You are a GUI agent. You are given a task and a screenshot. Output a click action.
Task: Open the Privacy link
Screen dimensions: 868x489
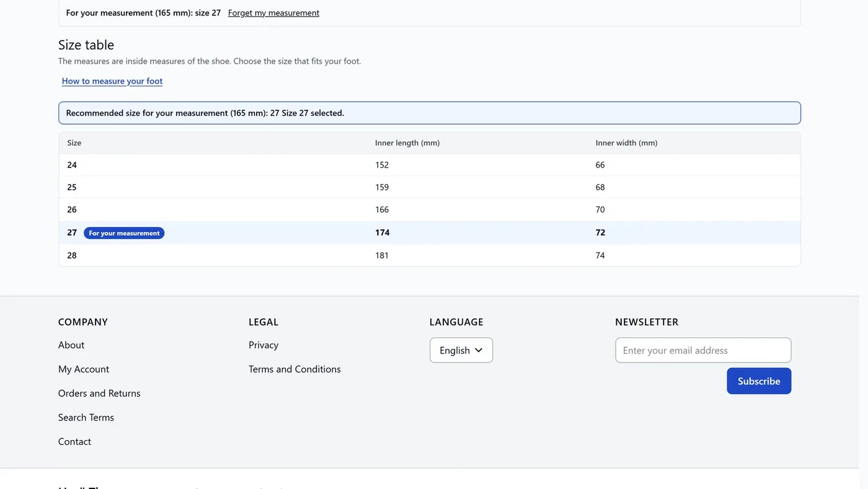tap(263, 345)
